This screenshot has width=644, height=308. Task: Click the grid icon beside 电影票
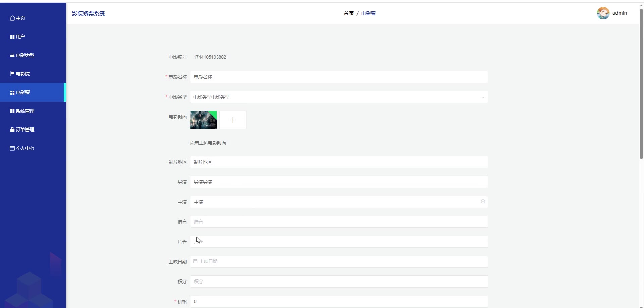[12, 93]
